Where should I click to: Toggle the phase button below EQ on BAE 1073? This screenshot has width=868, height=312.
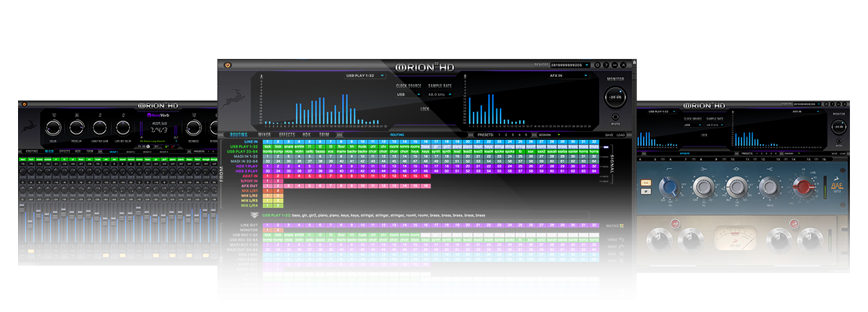pos(646,190)
